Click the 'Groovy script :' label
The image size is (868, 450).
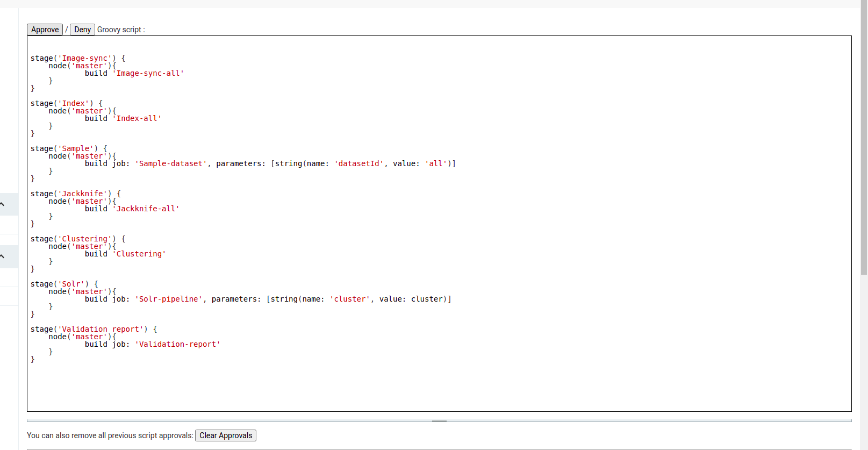coord(121,30)
